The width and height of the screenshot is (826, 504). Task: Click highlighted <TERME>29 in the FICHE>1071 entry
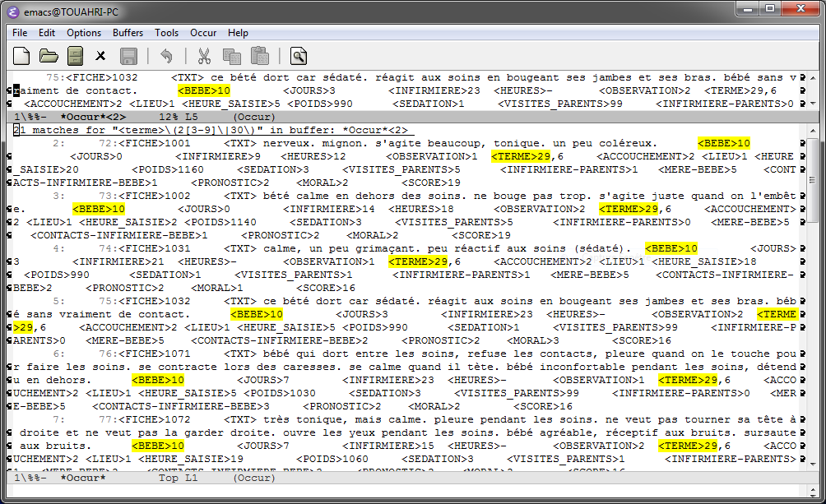click(x=688, y=380)
